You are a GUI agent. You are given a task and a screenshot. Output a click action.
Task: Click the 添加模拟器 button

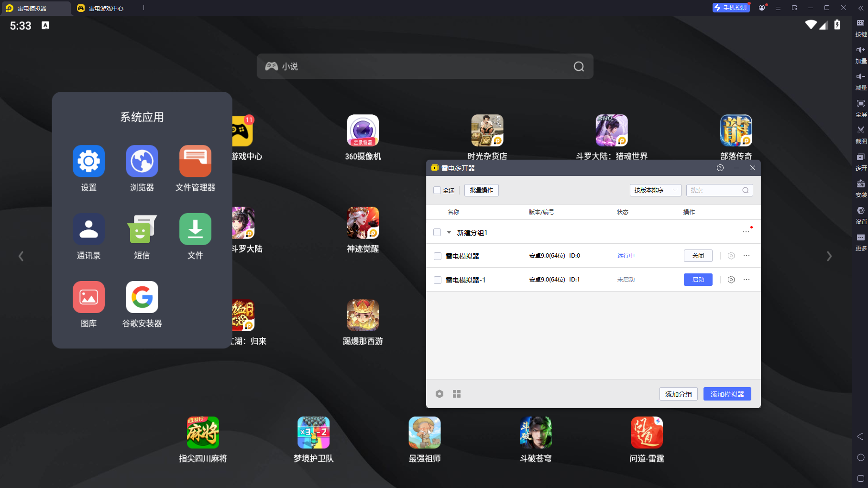(727, 394)
